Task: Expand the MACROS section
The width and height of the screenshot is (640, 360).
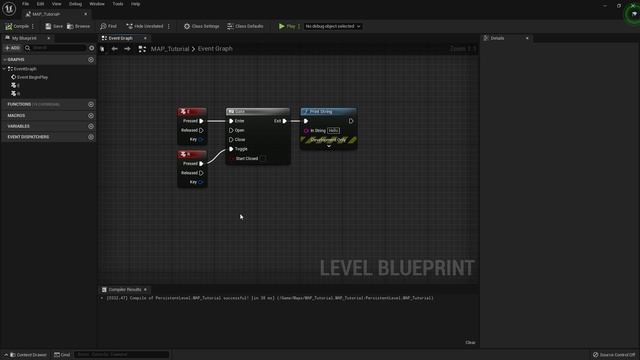Action: click(x=16, y=116)
